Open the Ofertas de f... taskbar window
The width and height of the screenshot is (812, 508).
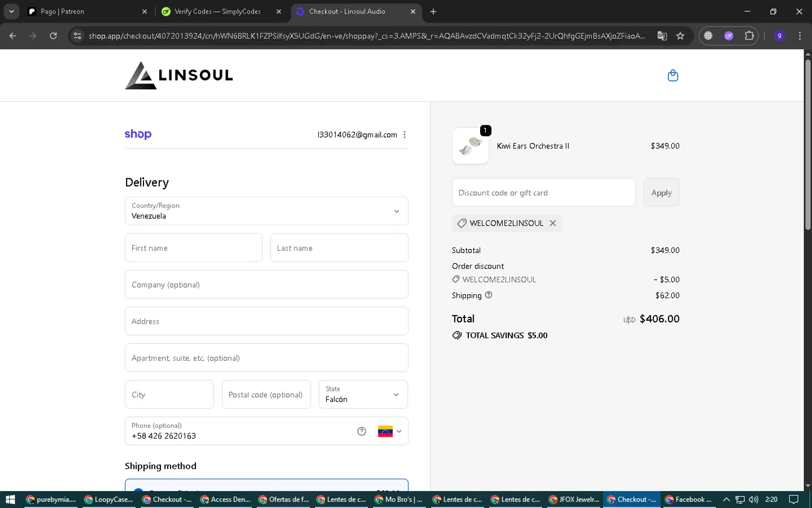pyautogui.click(x=283, y=499)
